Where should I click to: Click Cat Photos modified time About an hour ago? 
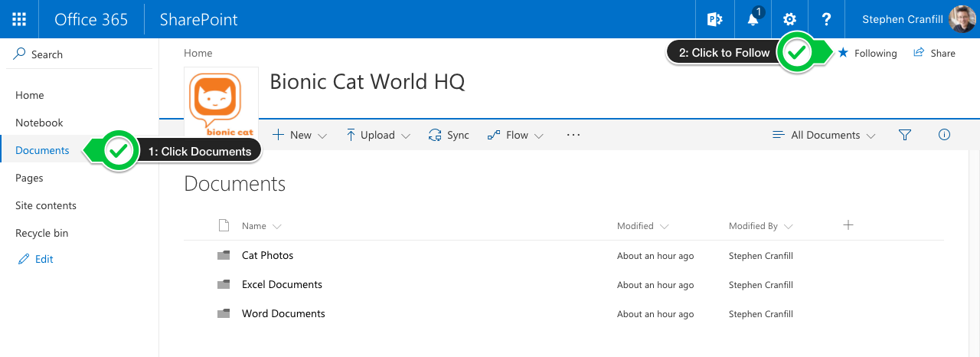pos(655,256)
